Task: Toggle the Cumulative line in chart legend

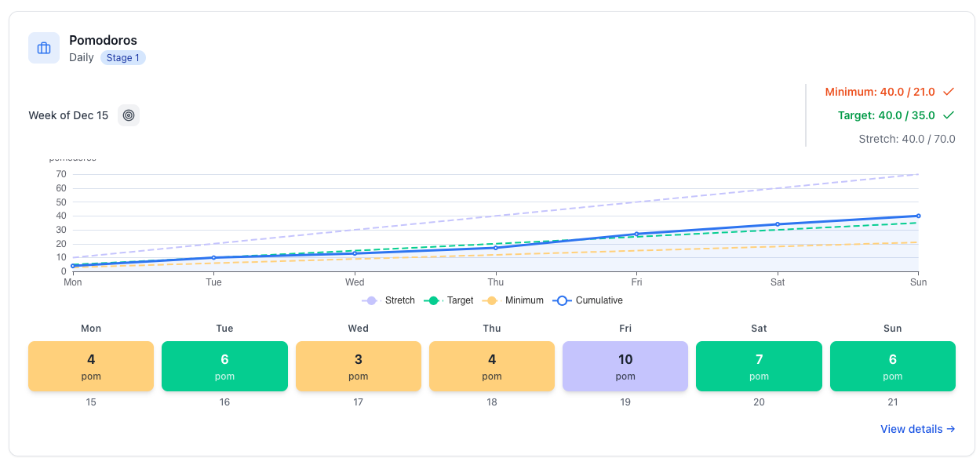Action: point(588,300)
